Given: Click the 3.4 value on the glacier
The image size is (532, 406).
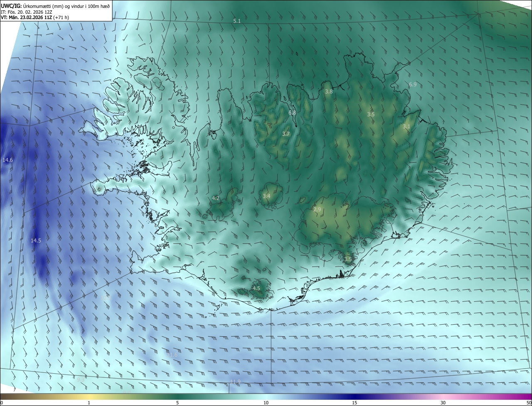Looking at the screenshot, I should click(266, 196).
